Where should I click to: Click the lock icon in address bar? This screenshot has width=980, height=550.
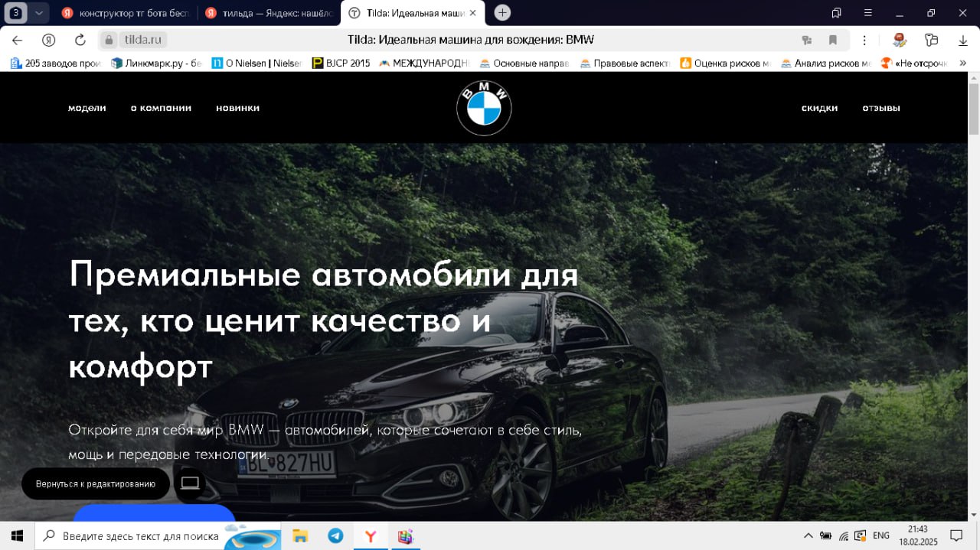point(109,40)
